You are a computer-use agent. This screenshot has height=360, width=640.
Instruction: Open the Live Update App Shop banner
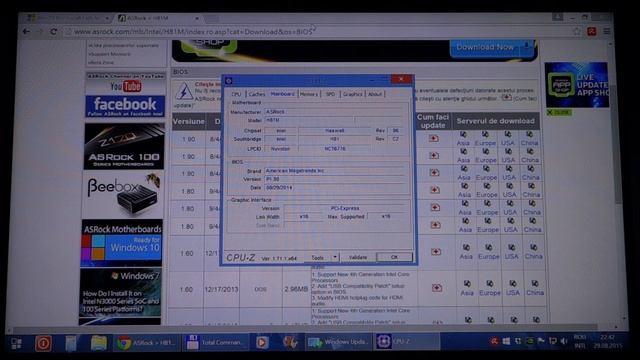[577, 85]
